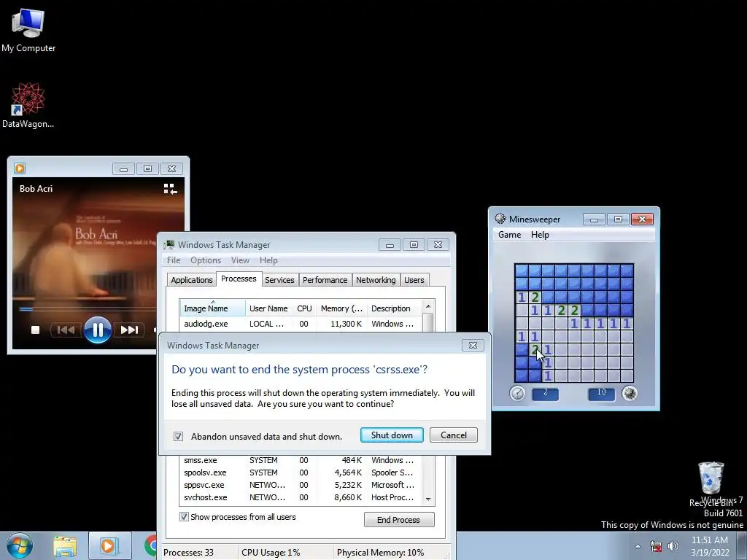Screen dimensions: 747x560
Task: Open the Task Manager Options menu
Action: [x=206, y=260]
